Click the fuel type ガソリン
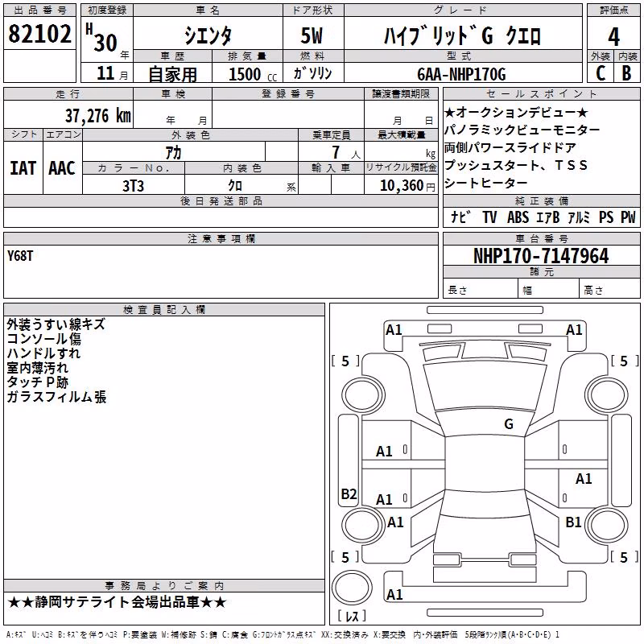 (x=312, y=73)
